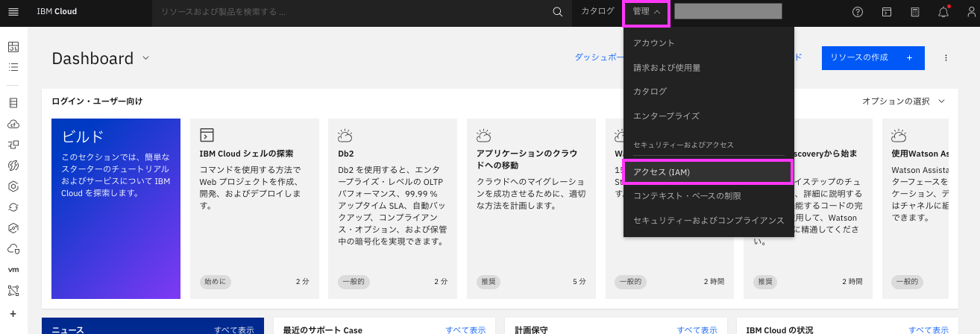980x334 pixels.
Task: Open dashboard overflow three-dot menu
Action: pos(946,58)
